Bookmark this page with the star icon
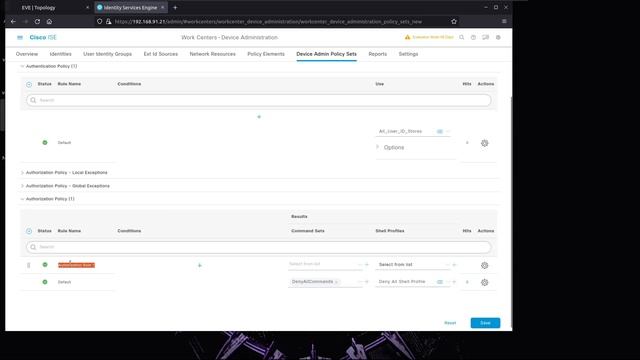640x360 pixels. [454, 21]
